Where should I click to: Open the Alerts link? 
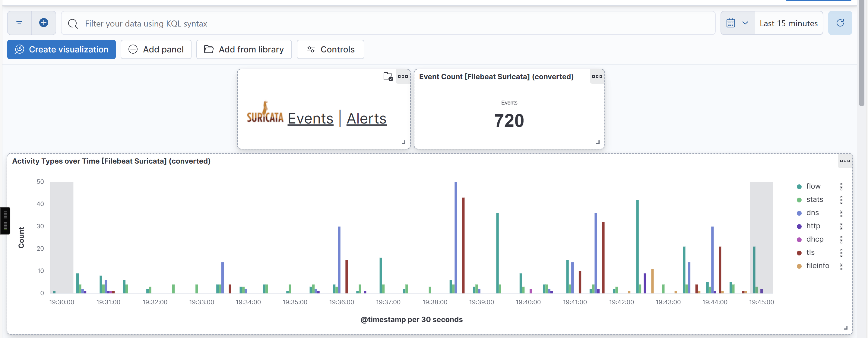366,118
